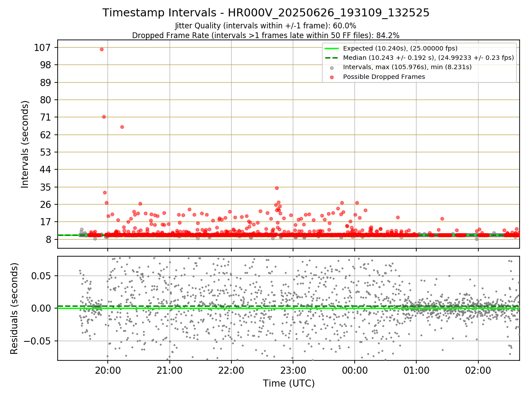Click the 'Intervals, max (105.976s)' legend entry
Screen dimensions: 532x399
pos(407,67)
